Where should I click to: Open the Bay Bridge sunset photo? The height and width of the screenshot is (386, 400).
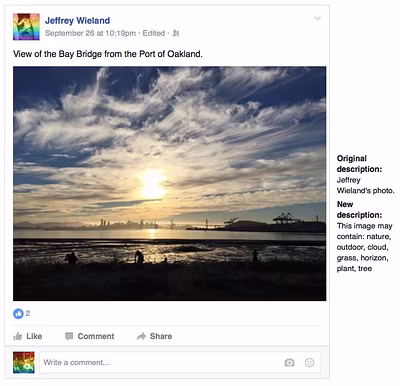pos(170,184)
